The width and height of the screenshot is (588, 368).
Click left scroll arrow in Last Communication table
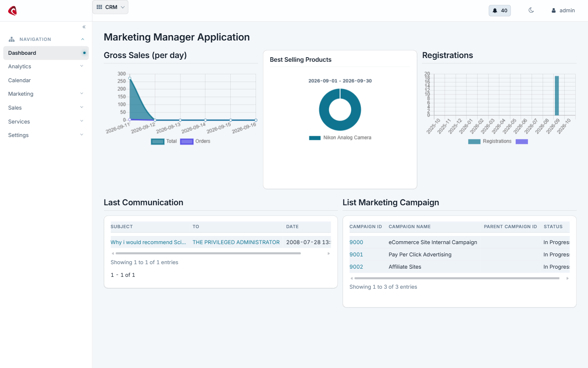coord(113,254)
